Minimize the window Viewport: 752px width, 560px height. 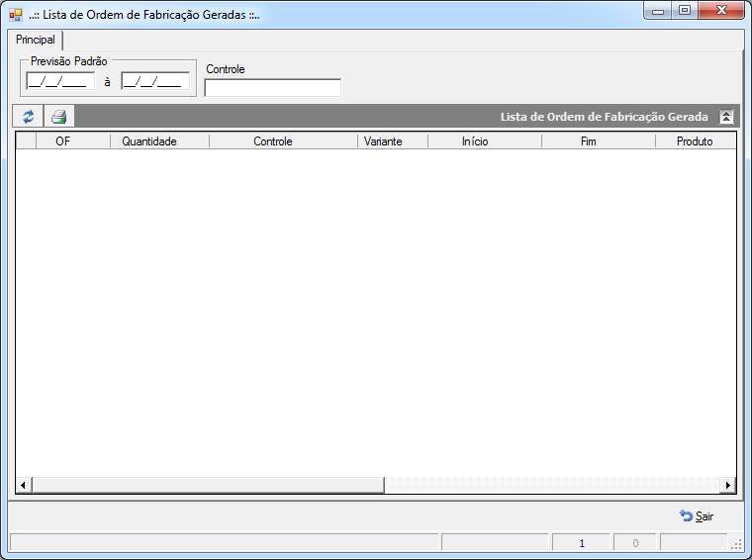click(x=658, y=11)
